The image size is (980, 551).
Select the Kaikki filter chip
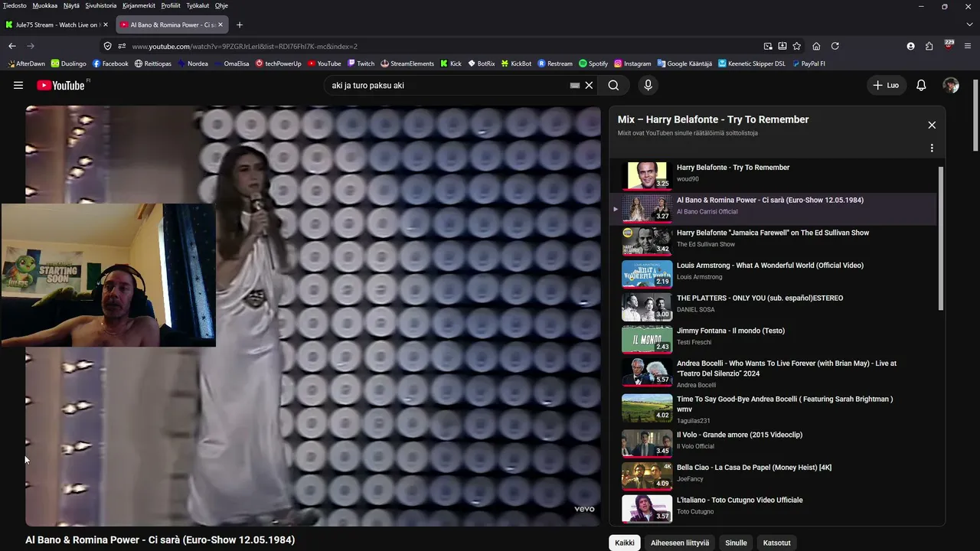[625, 543]
